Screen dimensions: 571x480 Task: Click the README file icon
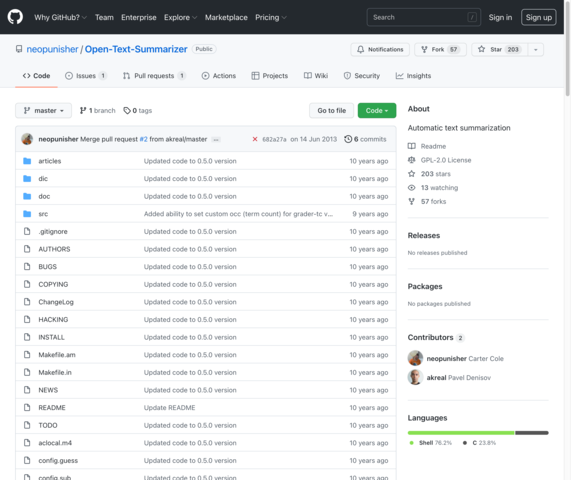click(x=27, y=408)
